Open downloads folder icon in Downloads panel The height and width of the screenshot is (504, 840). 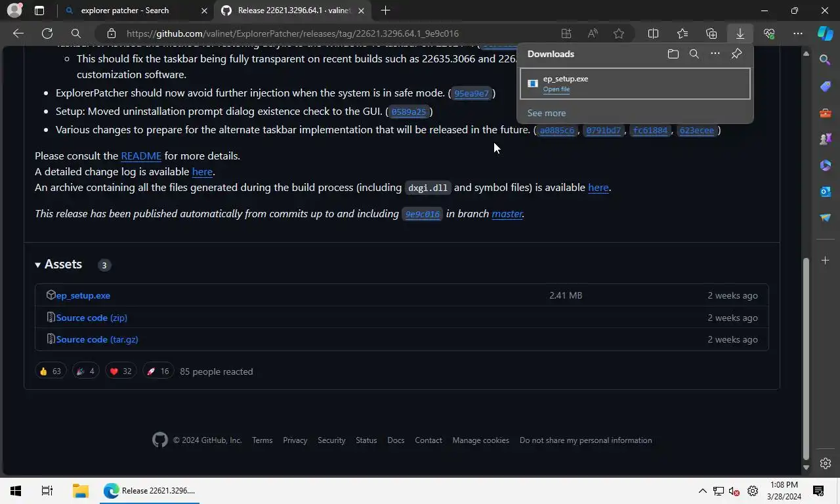pyautogui.click(x=673, y=54)
